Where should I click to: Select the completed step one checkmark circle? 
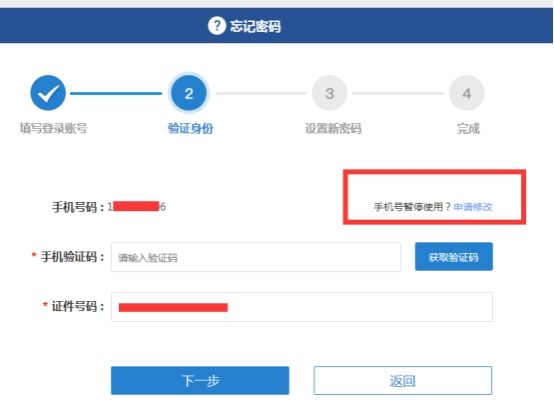(x=48, y=93)
